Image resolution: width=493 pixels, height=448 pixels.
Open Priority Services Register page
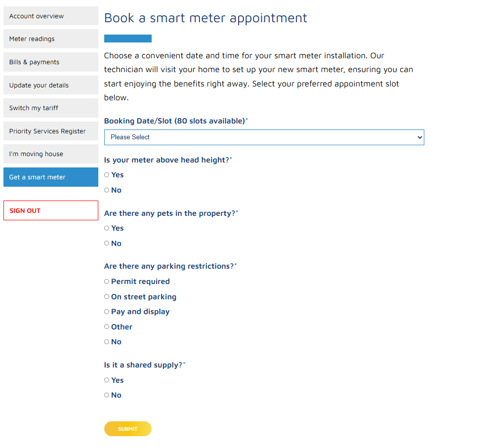(51, 131)
